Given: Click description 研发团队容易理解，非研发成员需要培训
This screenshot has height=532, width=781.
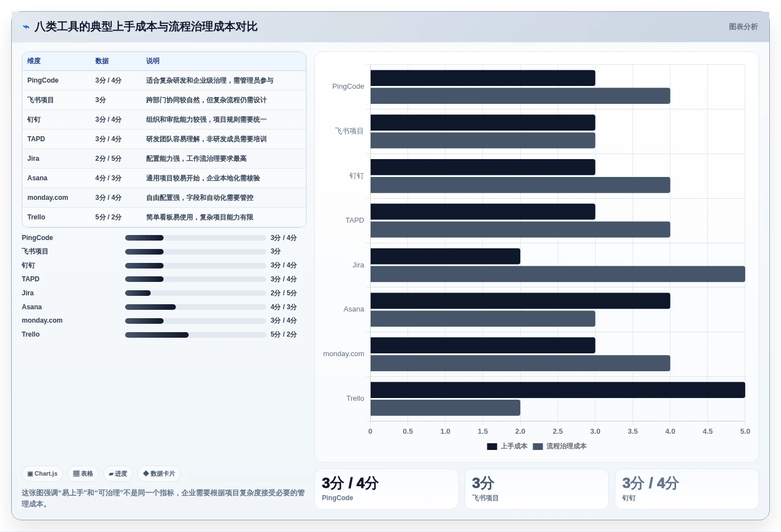Looking at the screenshot, I should (x=207, y=139).
